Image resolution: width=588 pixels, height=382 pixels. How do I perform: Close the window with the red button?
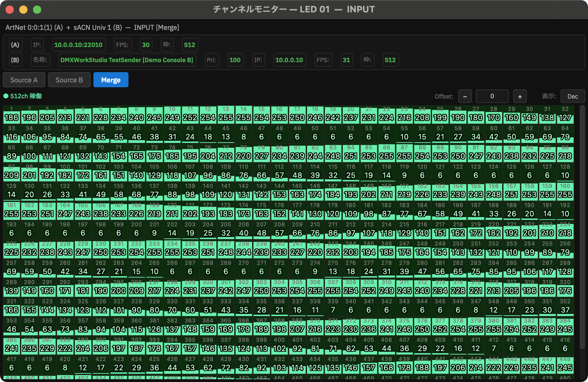pyautogui.click(x=10, y=10)
